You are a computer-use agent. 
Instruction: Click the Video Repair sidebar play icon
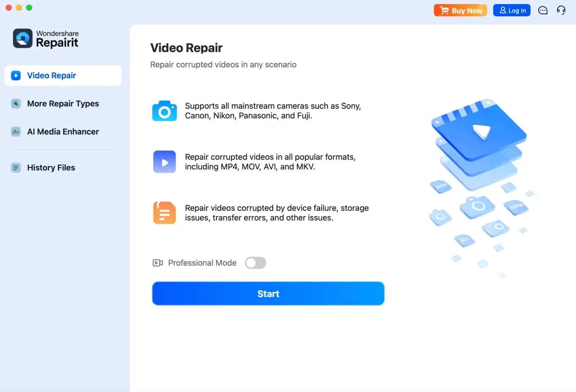16,76
